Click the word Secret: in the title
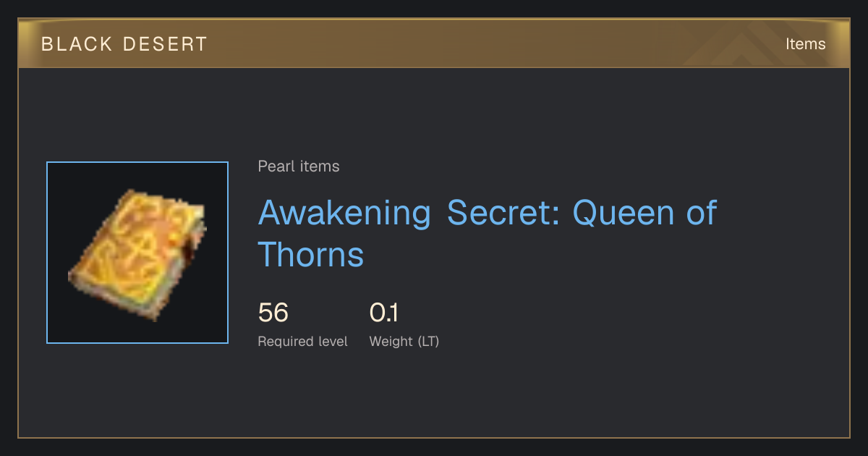Viewport: 868px width, 456px height. coord(503,213)
